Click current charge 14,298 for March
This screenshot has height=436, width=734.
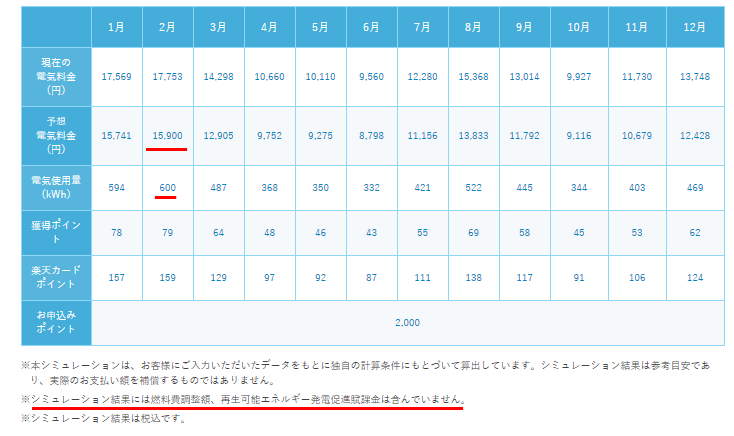pyautogui.click(x=219, y=77)
